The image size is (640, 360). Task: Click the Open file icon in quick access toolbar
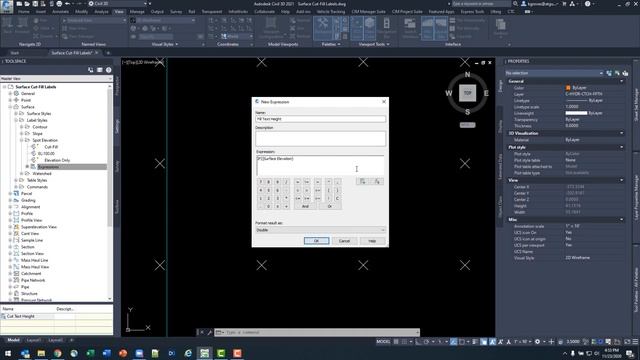click(27, 4)
